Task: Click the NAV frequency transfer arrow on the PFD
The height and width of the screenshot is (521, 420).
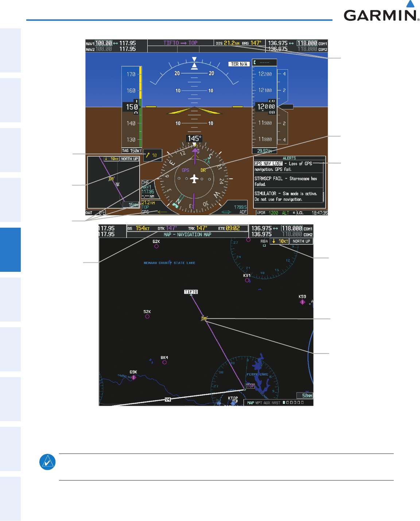Action: 115,43
